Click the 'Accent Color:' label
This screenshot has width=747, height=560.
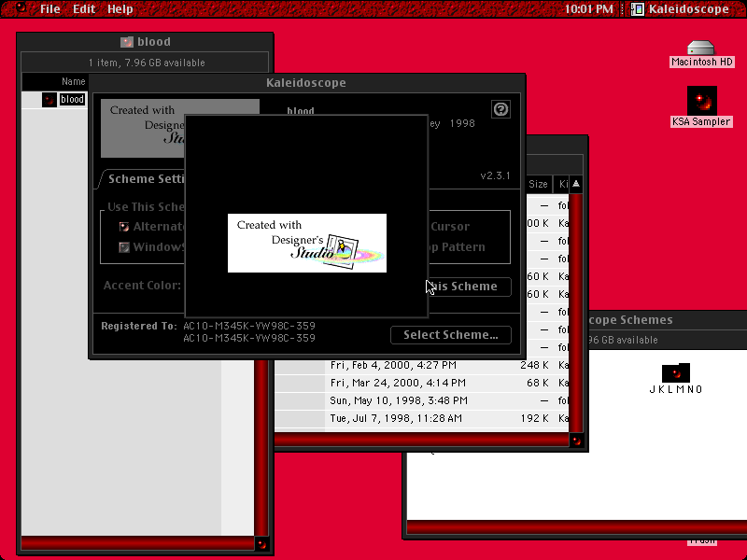[142, 286]
